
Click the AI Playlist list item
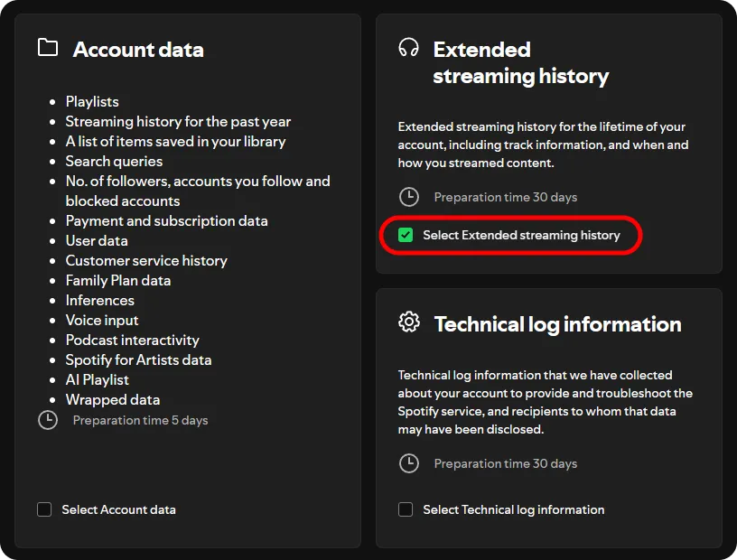point(97,380)
